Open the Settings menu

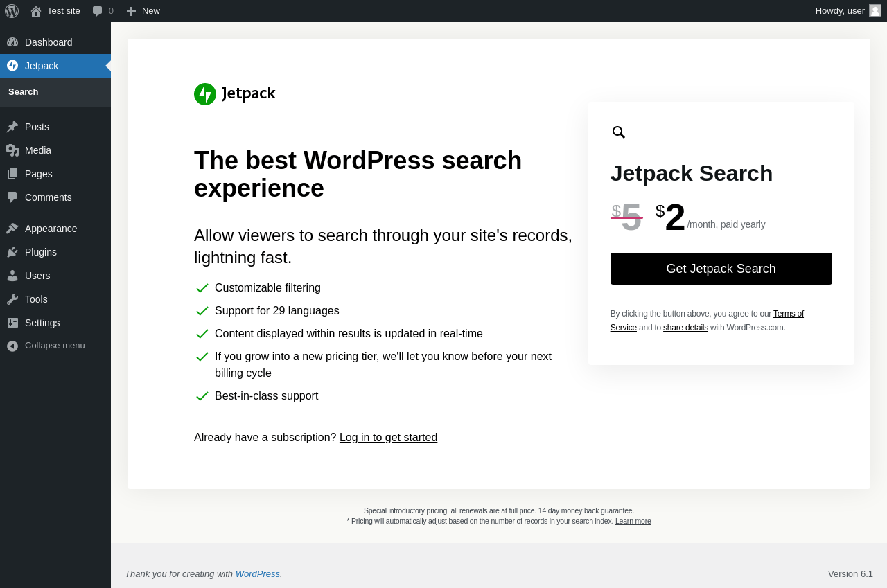pyautogui.click(x=55, y=323)
